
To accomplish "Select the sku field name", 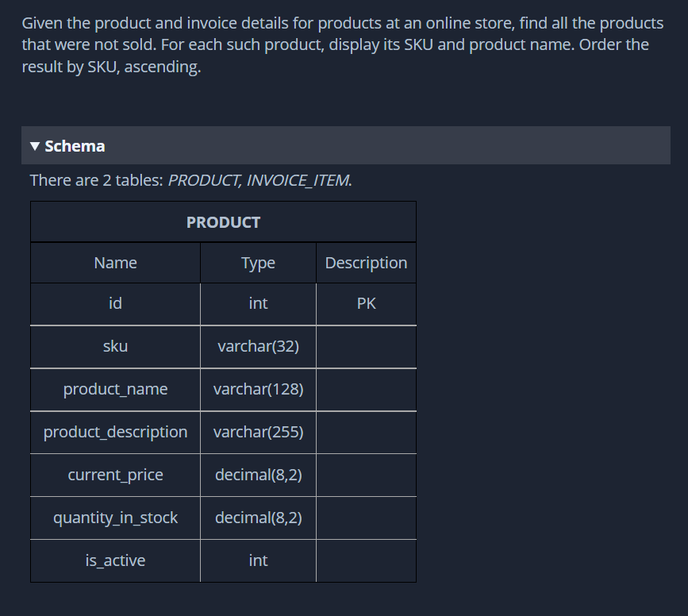I will [115, 346].
